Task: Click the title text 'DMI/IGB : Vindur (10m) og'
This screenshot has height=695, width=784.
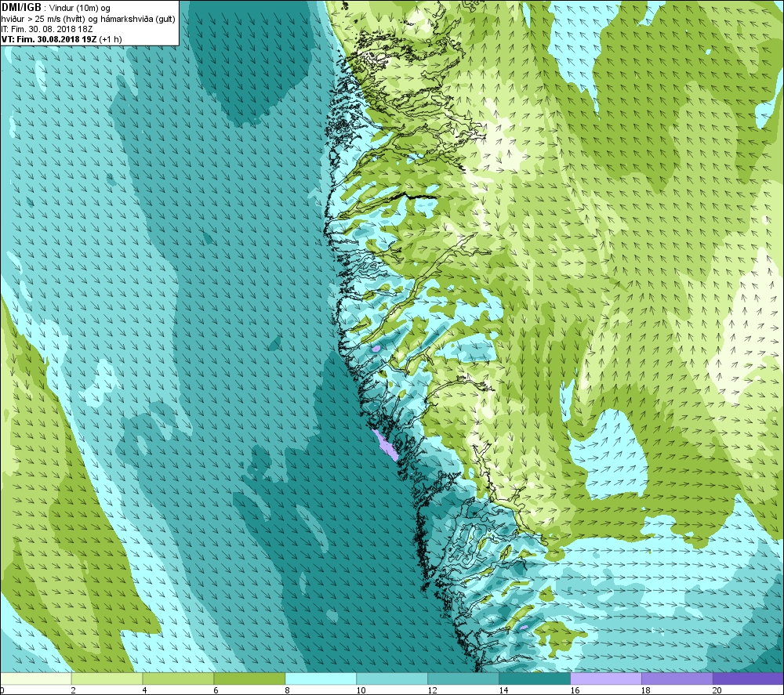Action: click(x=56, y=8)
